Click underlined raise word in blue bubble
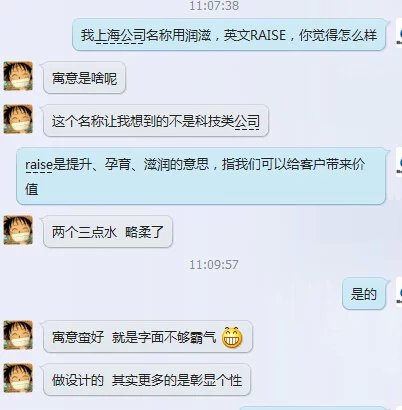The image size is (402, 410). click(x=39, y=165)
